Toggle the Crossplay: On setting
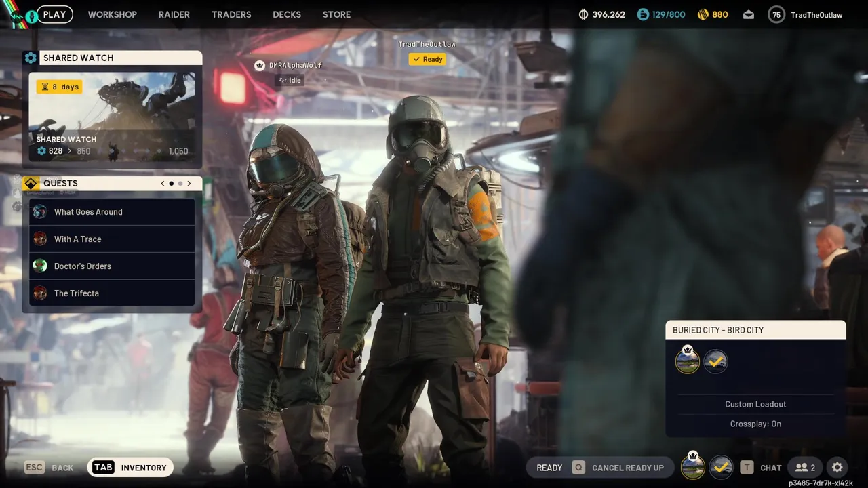Viewport: 868px width, 488px height. tap(755, 424)
